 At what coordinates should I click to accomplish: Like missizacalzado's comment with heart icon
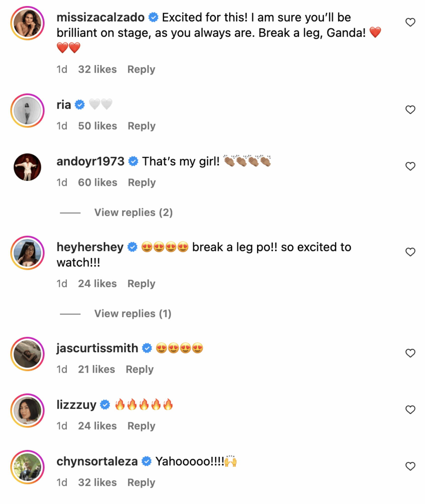pyautogui.click(x=410, y=22)
